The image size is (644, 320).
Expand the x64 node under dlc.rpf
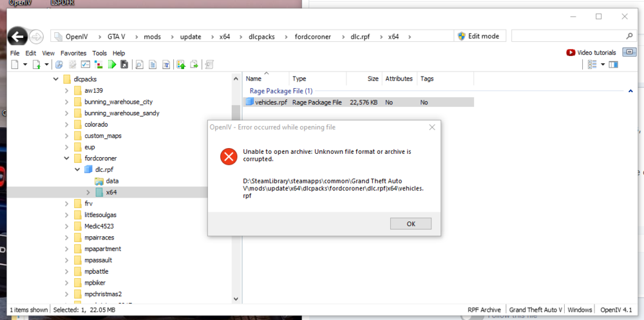pos(88,192)
